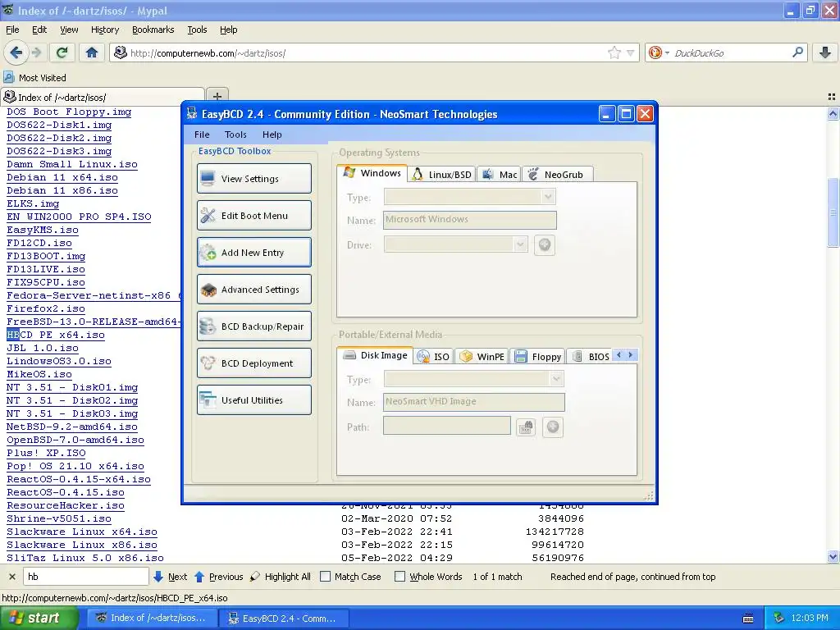Screen dimensions: 840x630
Task: Open browser History menu
Action: pos(105,30)
